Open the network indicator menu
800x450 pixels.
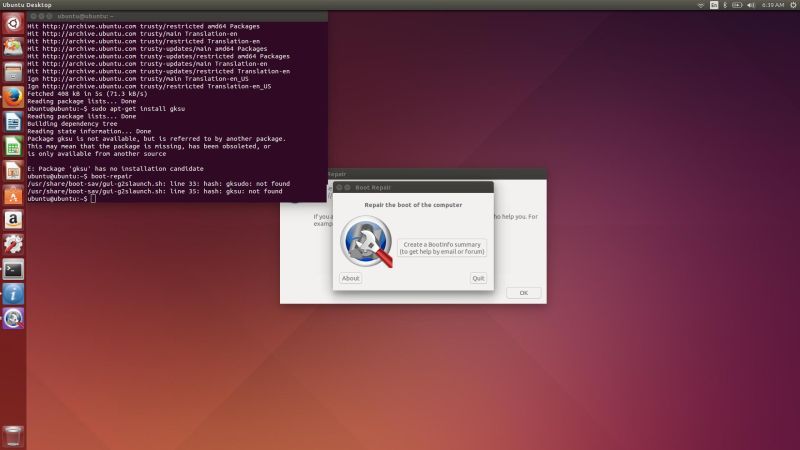pos(701,5)
